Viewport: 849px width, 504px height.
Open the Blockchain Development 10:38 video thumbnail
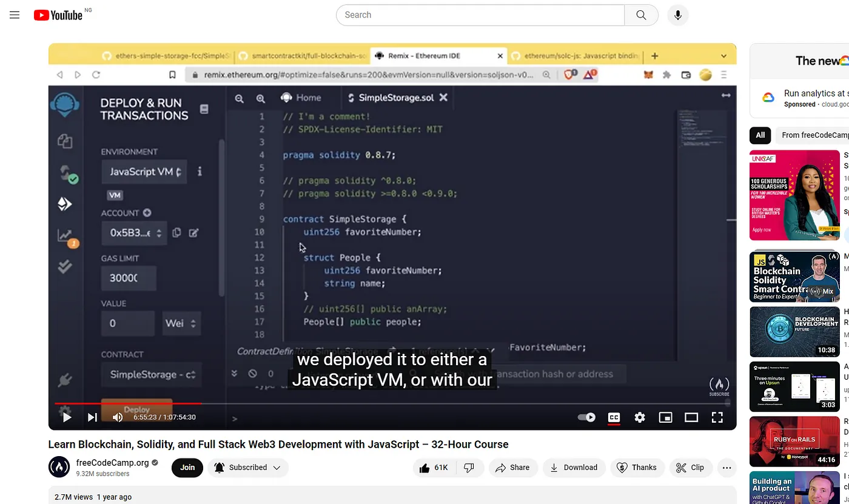794,332
